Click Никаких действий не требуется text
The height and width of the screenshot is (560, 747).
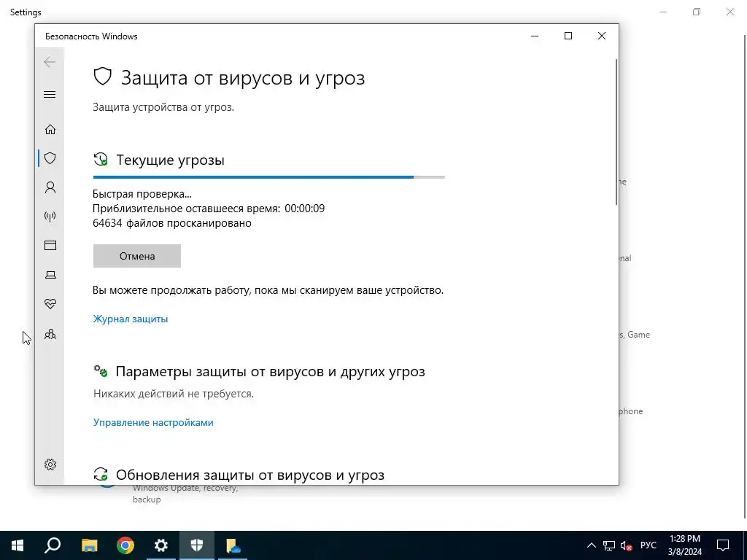click(x=174, y=394)
